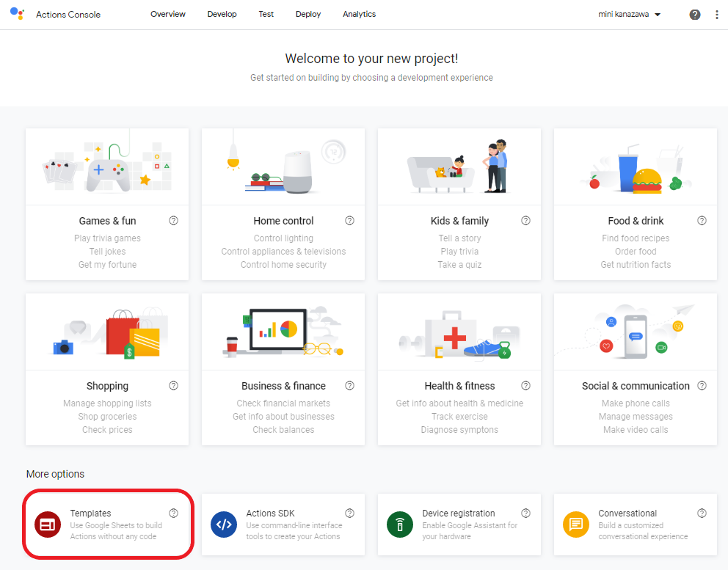Show info tooltip for Food & drink
The width and height of the screenshot is (728, 570).
click(702, 220)
